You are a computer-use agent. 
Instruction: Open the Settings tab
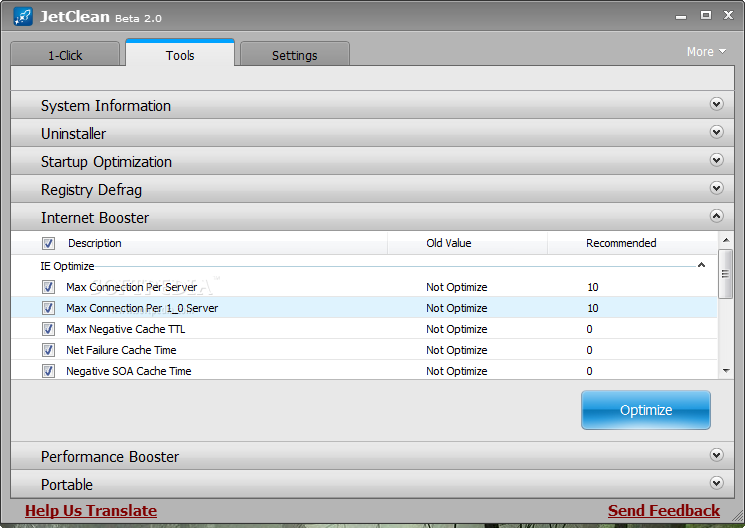pos(295,55)
